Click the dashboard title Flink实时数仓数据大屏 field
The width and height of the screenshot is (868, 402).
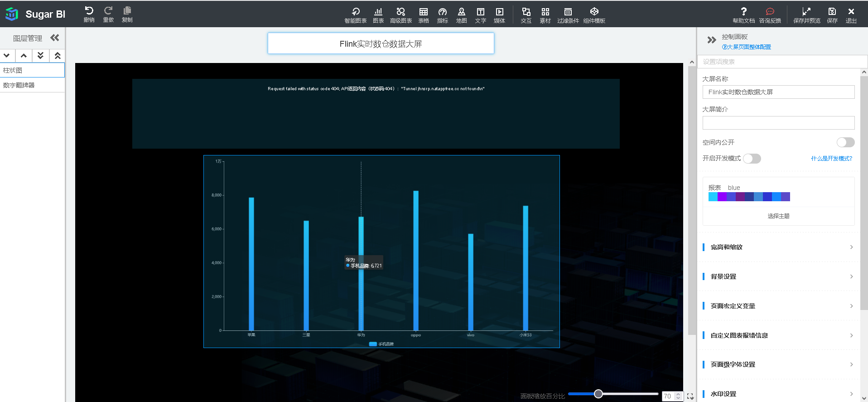pyautogui.click(x=381, y=44)
